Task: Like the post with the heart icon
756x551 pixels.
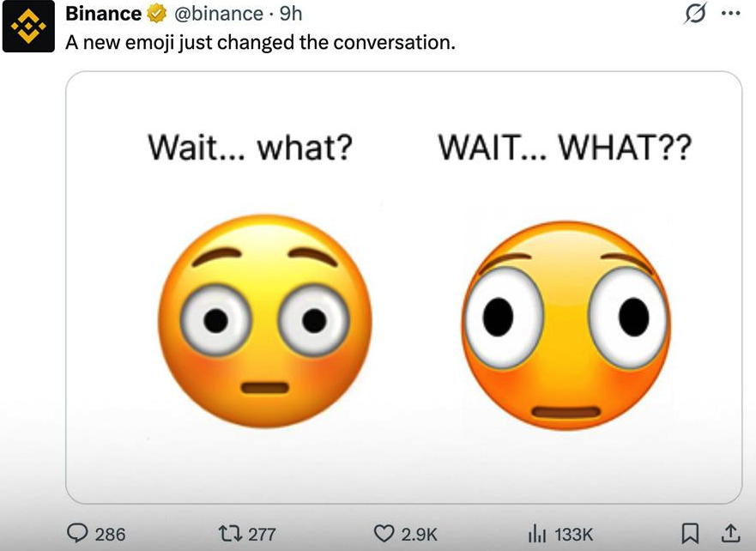Action: click(384, 533)
